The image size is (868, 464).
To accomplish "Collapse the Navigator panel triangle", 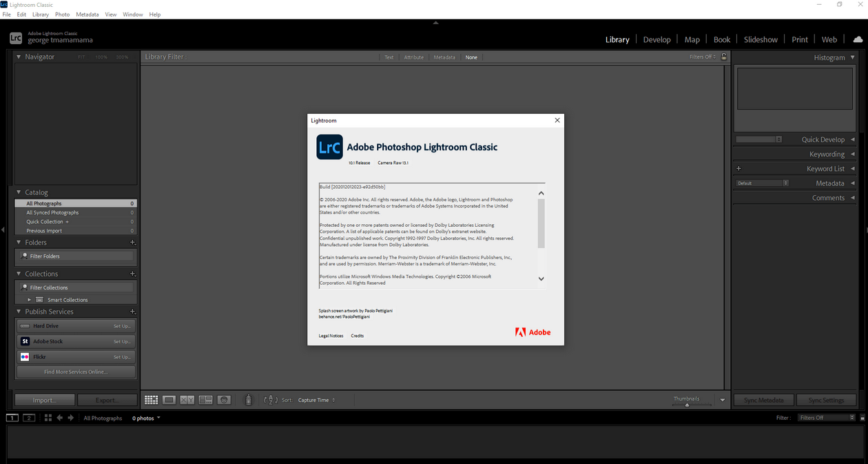I will [x=19, y=57].
